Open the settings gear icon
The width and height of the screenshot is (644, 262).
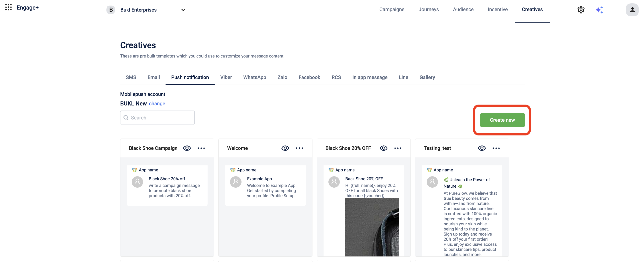pos(581,10)
